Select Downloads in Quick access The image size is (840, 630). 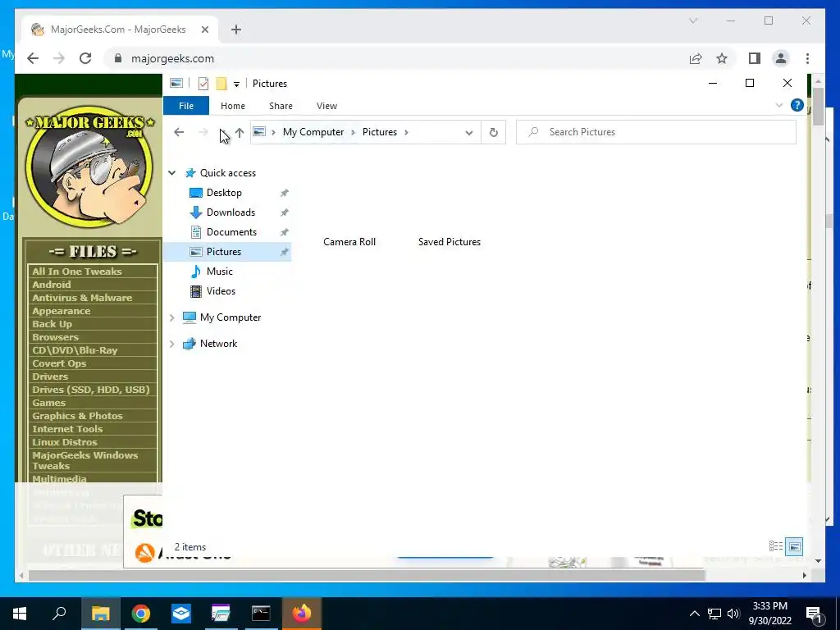231,212
